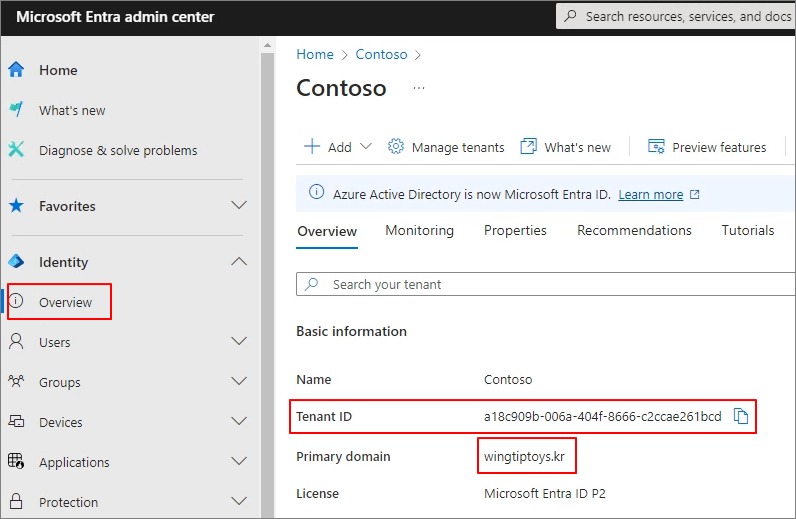The height and width of the screenshot is (519, 796).
Task: Expand the Favorites section chevron
Action: point(239,205)
